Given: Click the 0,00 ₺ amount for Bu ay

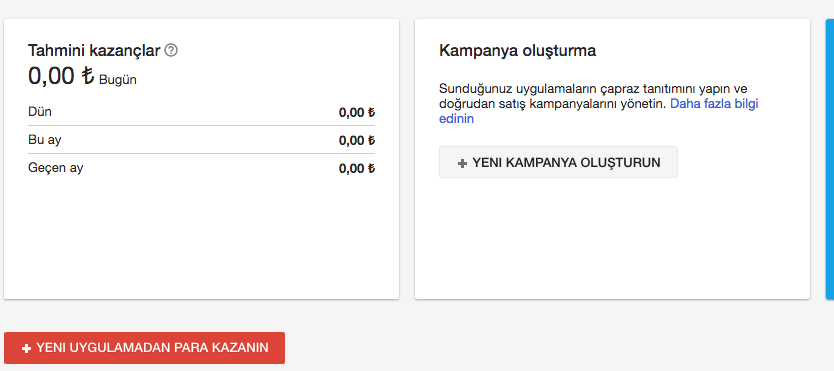Looking at the screenshot, I should (357, 141).
